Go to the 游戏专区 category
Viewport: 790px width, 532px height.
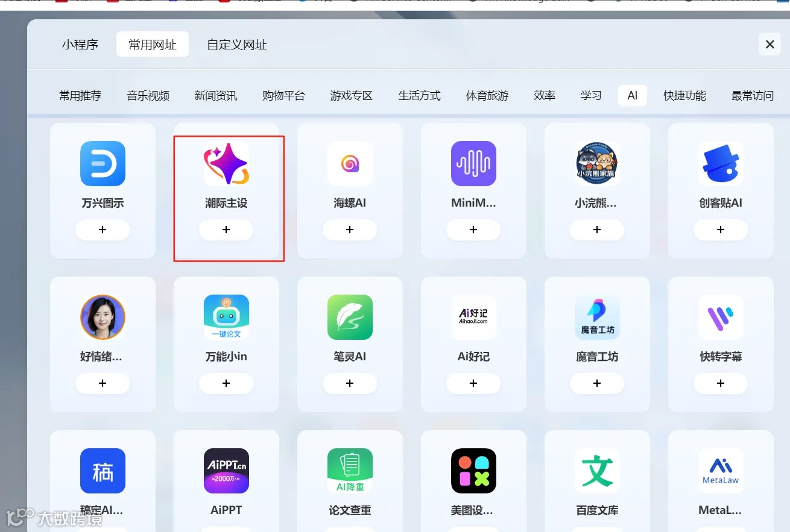pyautogui.click(x=352, y=96)
